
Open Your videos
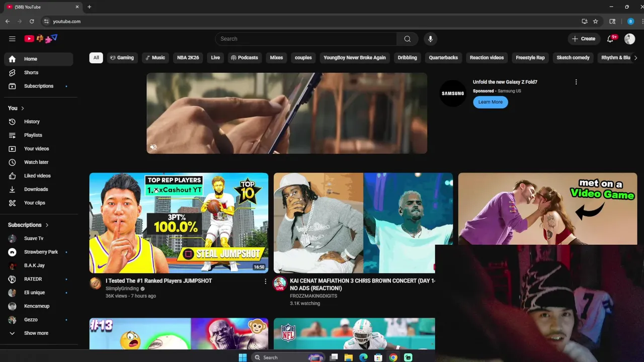pyautogui.click(x=39, y=149)
